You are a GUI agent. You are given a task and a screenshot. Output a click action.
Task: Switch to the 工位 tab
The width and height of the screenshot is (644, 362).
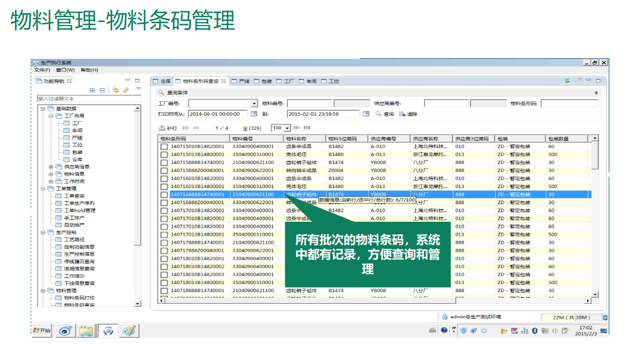[x=330, y=81]
